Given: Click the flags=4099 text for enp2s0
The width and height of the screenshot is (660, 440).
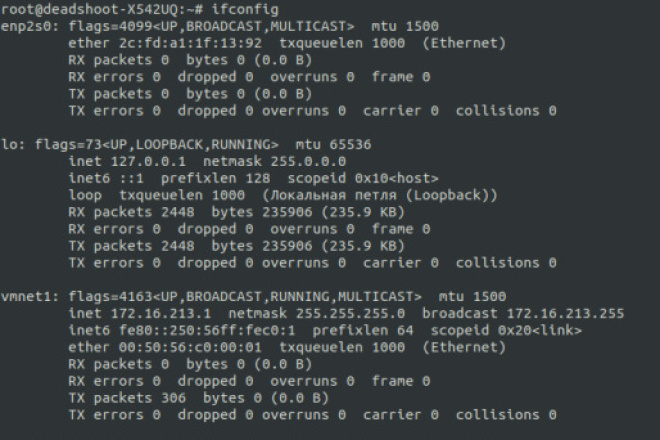Looking at the screenshot, I should click(x=110, y=27).
